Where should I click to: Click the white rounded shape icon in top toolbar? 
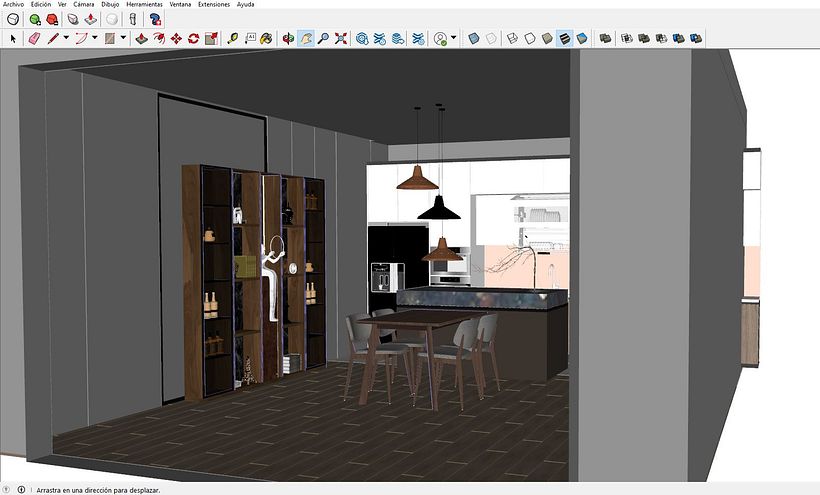(x=13, y=19)
